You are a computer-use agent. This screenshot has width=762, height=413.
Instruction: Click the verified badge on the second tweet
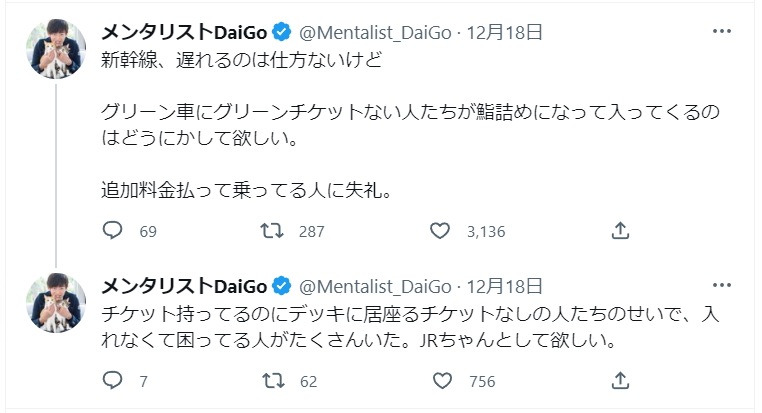(x=282, y=285)
